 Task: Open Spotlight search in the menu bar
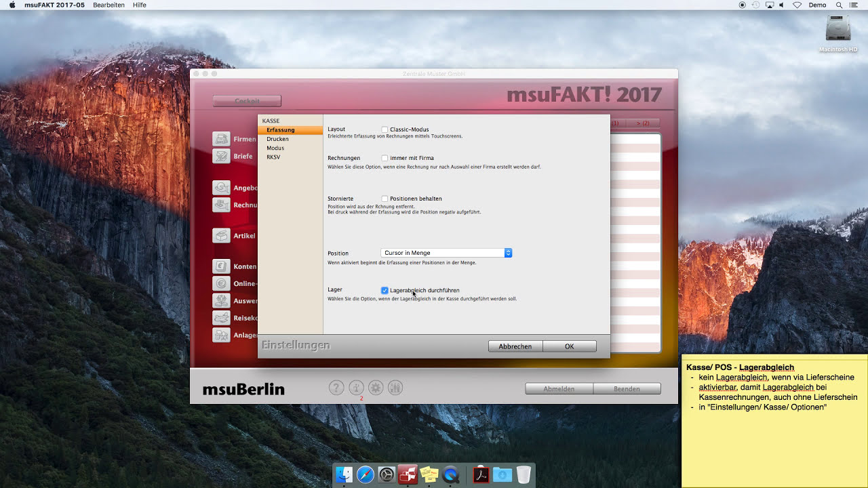[840, 5]
